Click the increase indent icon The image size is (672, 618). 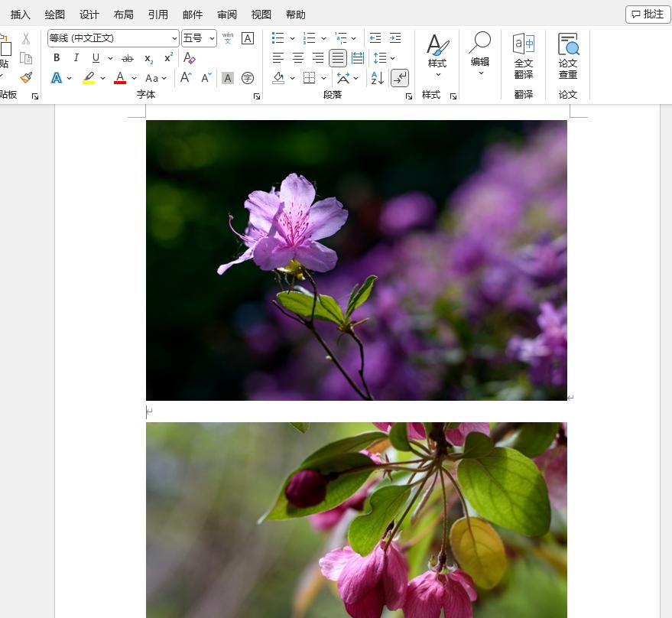coord(395,38)
